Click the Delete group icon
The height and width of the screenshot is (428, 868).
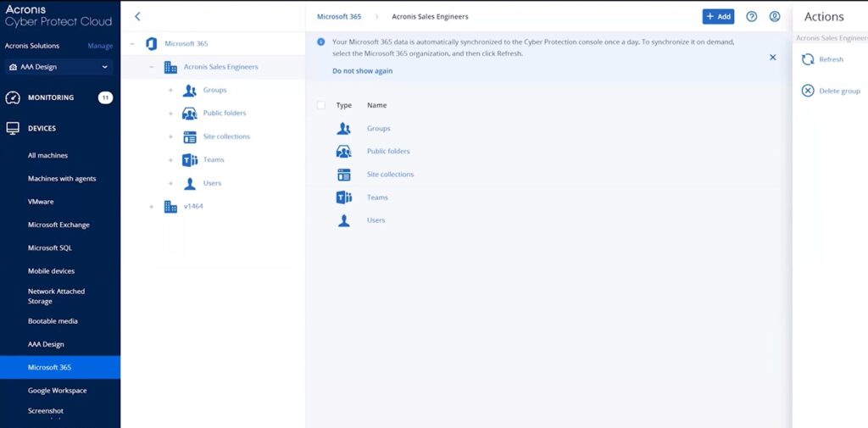[x=808, y=91]
